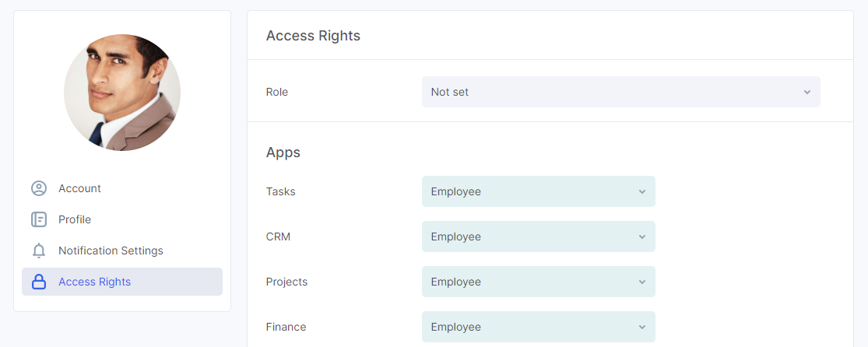This screenshot has width=868, height=347.
Task: Click the CRM dropdown chevron arrow
Action: click(x=642, y=237)
